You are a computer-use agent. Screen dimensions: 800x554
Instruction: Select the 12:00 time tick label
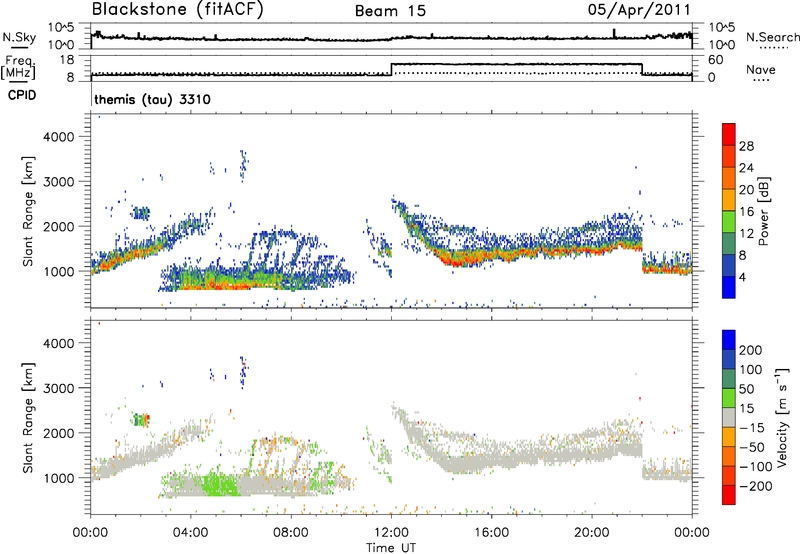coord(391,533)
